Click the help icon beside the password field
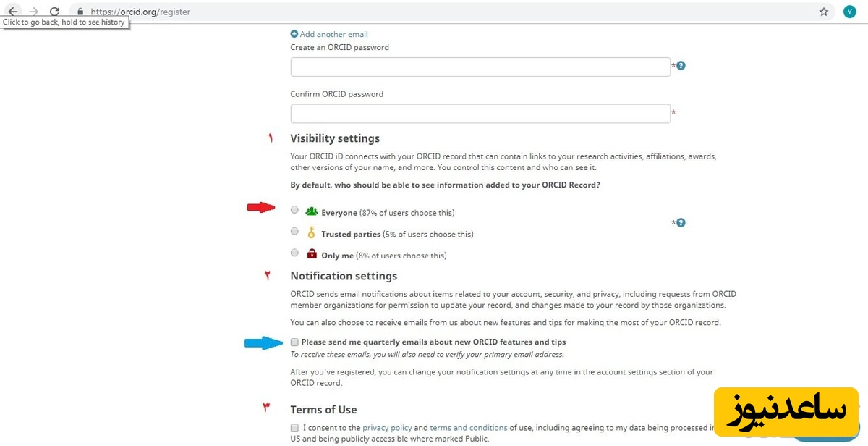 point(681,66)
